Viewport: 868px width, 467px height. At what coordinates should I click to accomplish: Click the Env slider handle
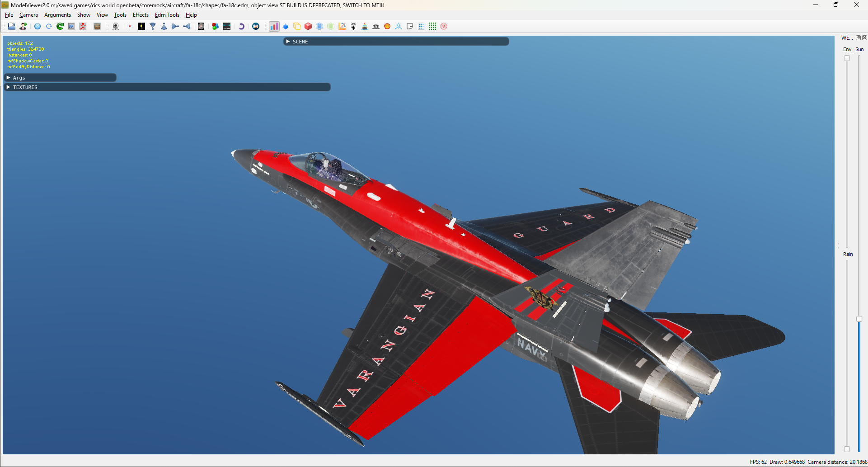pos(847,58)
